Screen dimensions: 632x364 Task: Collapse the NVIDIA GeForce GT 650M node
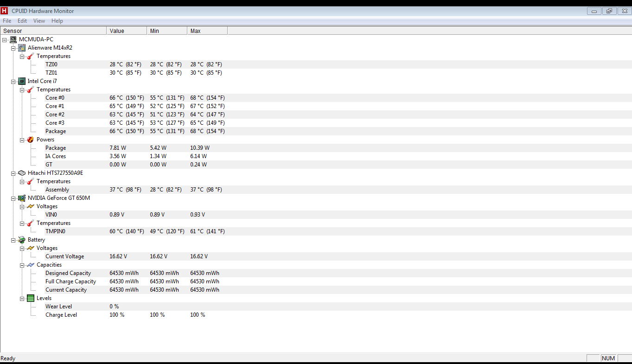click(13, 198)
